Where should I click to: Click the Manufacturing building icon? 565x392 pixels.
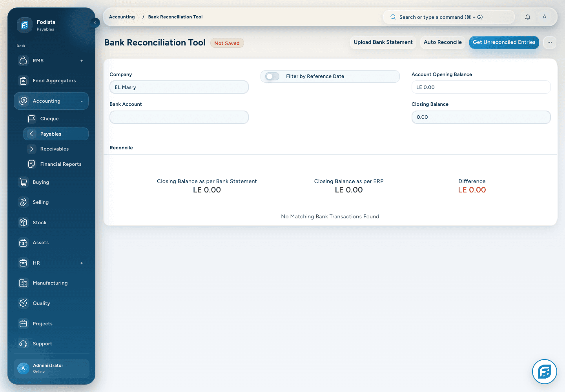tap(24, 283)
